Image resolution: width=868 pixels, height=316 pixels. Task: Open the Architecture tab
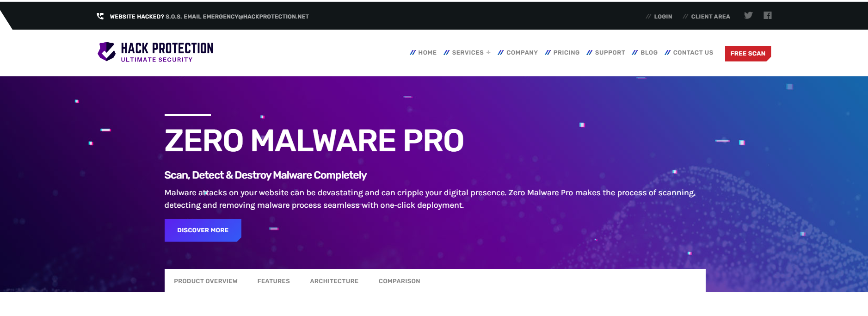point(334,281)
